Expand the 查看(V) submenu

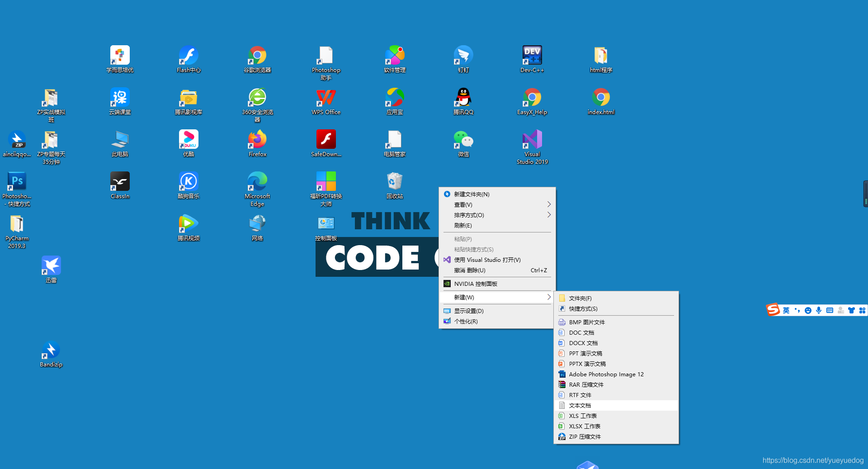(x=497, y=205)
